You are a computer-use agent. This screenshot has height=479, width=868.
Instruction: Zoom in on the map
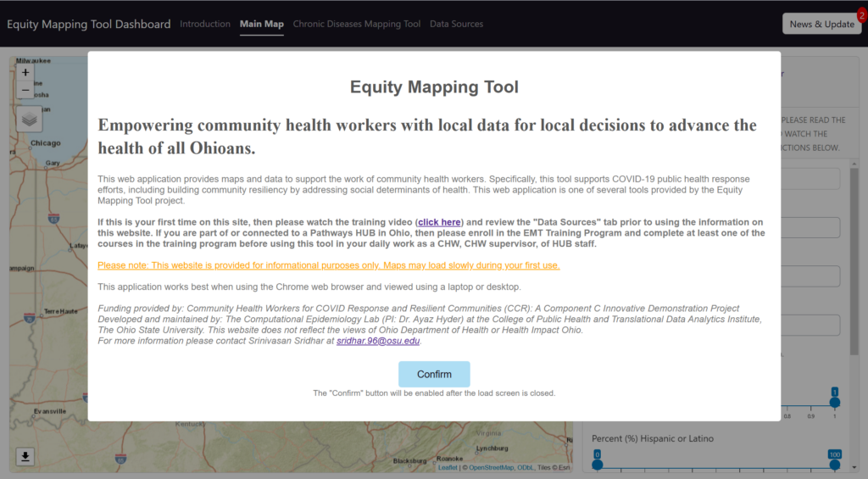coord(25,73)
